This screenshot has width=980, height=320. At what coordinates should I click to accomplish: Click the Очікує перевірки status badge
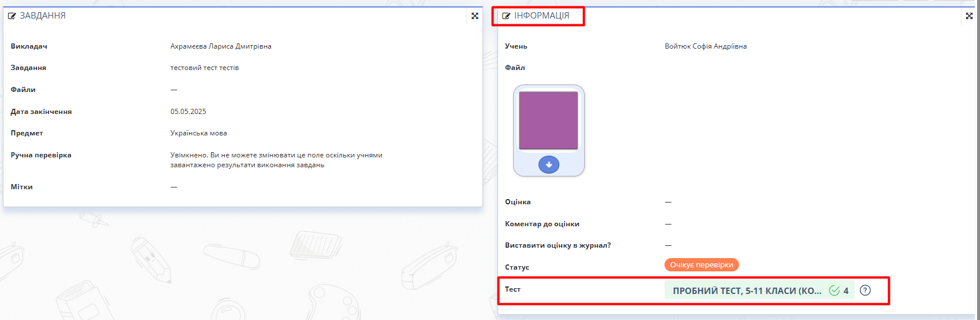[701, 265]
